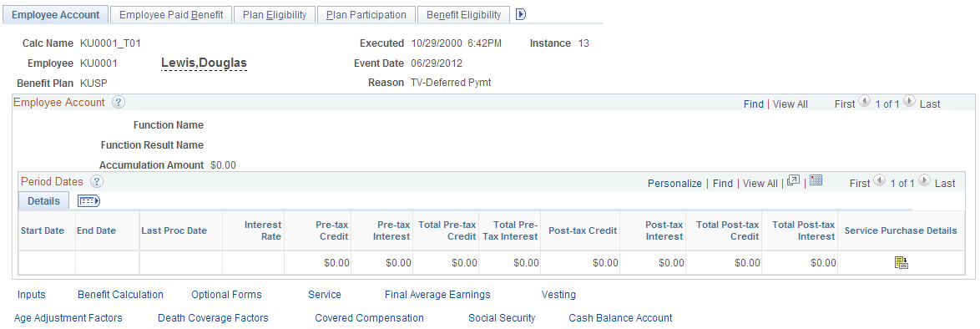Show next row arrow in Period Dates header
The width and height of the screenshot is (980, 329).
(924, 181)
